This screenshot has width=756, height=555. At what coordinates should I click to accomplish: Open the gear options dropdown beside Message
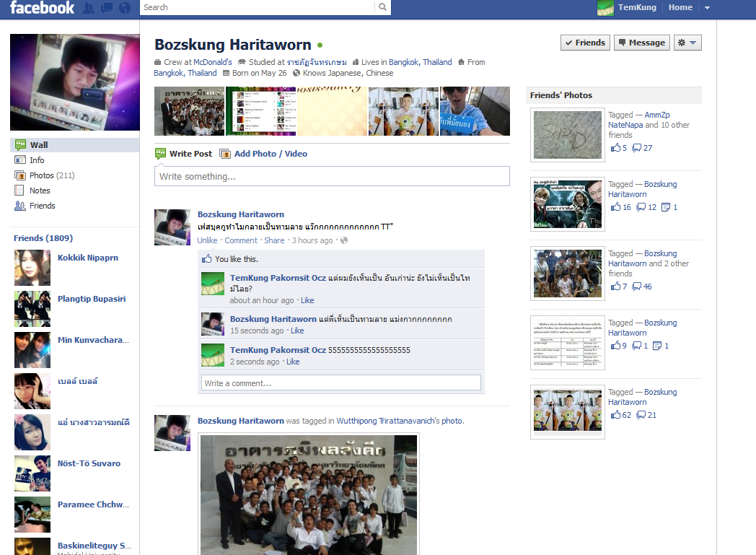[687, 43]
